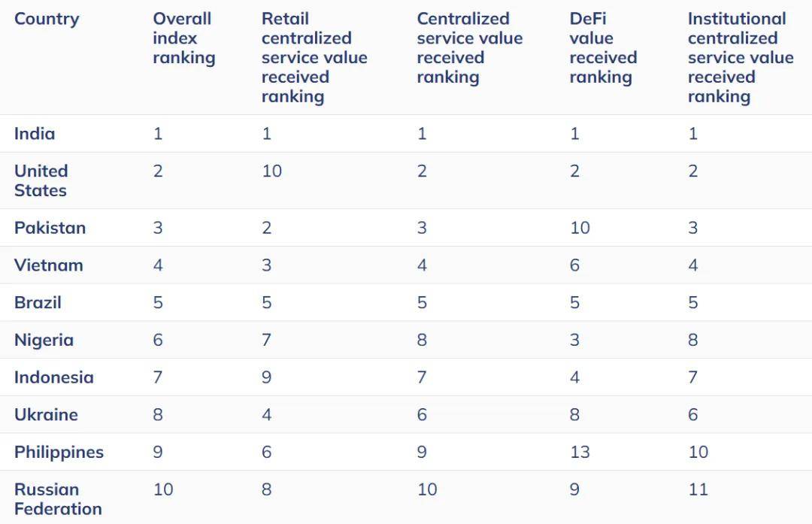Select the Pakistan country cell

(50, 228)
